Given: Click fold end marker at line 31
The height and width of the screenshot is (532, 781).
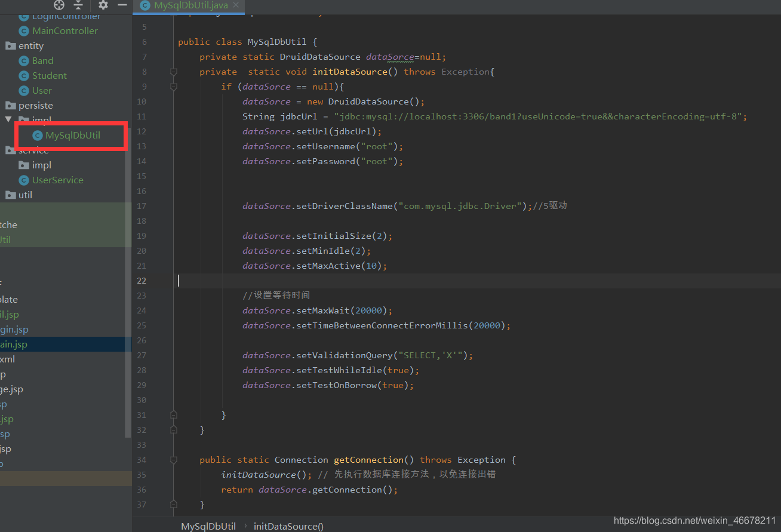Looking at the screenshot, I should point(173,414).
